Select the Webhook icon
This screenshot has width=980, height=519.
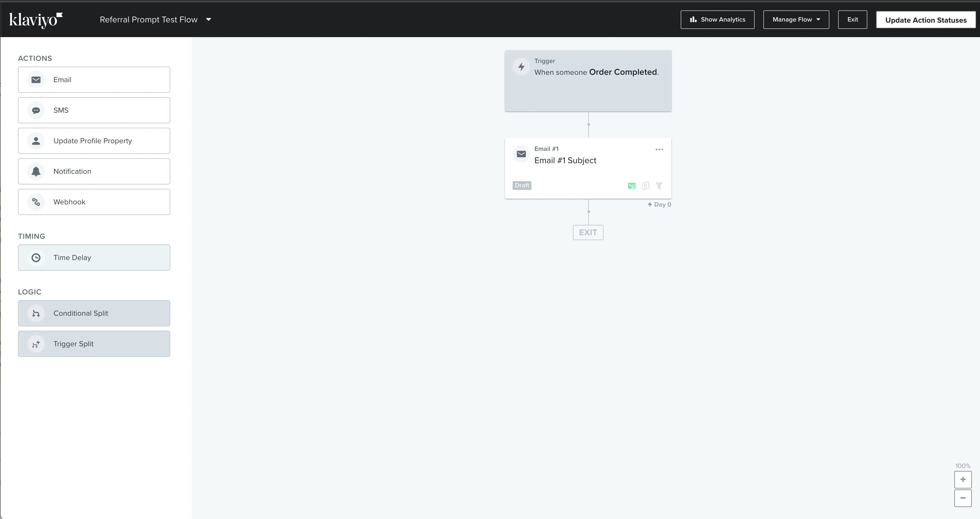(36, 202)
